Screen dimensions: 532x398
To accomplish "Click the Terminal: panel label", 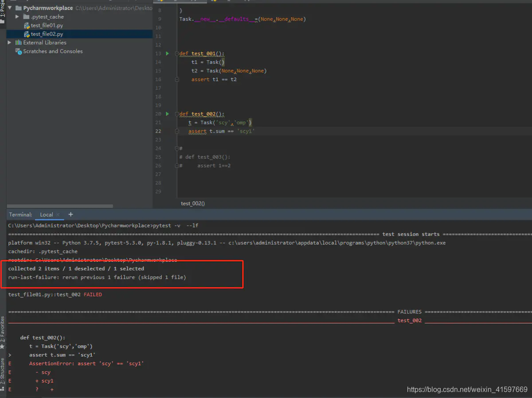I will 20,215.
